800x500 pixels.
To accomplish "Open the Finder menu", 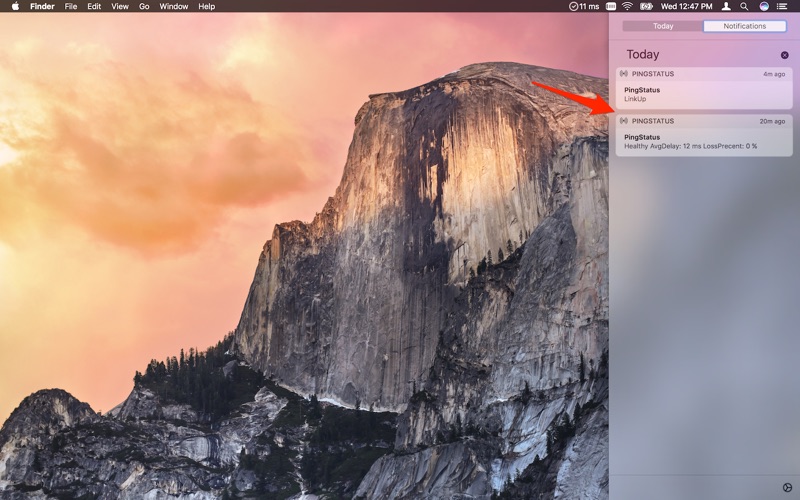I will 42,6.
